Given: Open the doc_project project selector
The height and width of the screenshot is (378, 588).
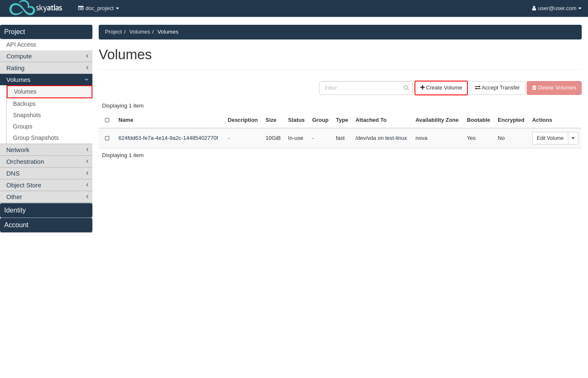Looking at the screenshot, I should (x=99, y=8).
